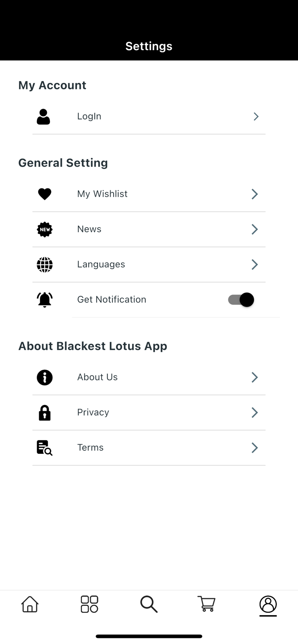Tap the padlock icon next to Privacy
The image size is (298, 644).
click(x=44, y=412)
